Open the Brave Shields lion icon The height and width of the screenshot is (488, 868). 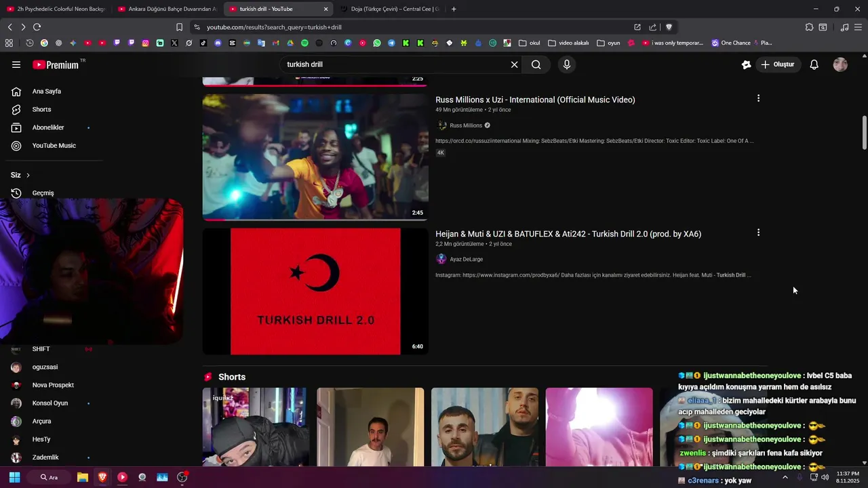coord(669,27)
